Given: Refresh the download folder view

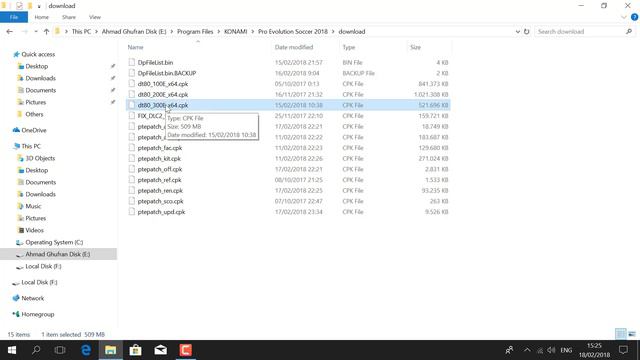Looking at the screenshot, I should point(527,31).
